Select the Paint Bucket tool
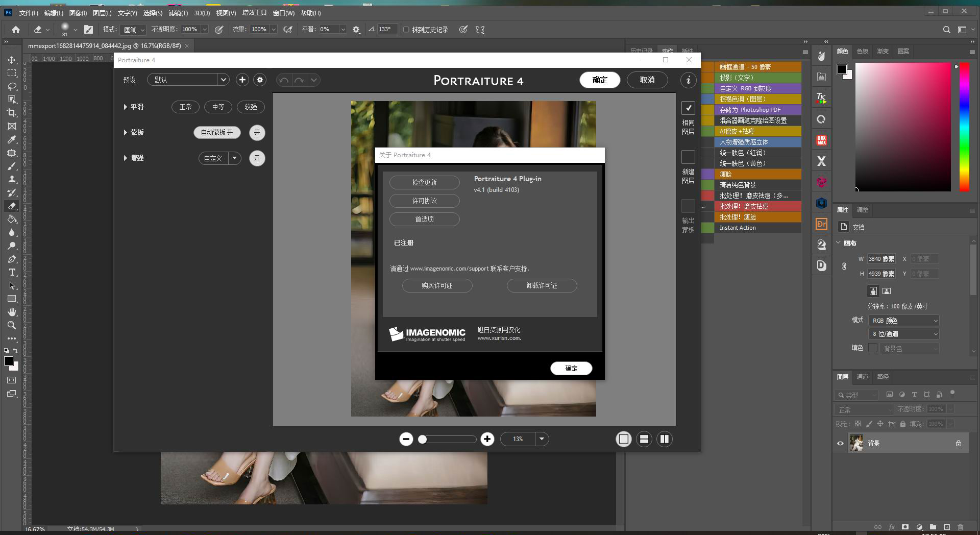 (x=12, y=219)
